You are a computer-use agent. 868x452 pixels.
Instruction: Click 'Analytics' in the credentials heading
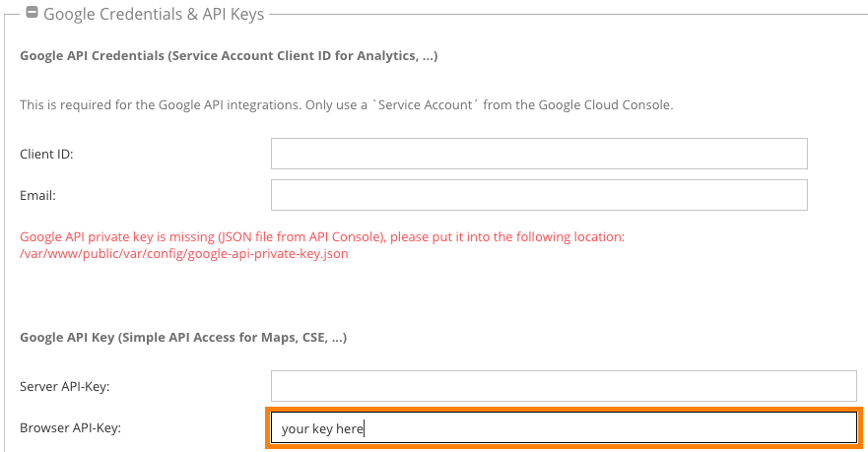pyautogui.click(x=387, y=56)
